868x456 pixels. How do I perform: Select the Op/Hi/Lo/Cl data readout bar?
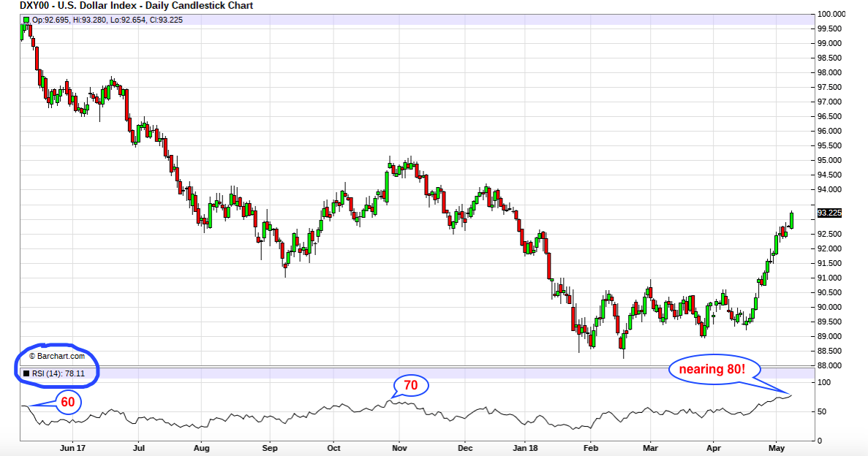[418, 20]
